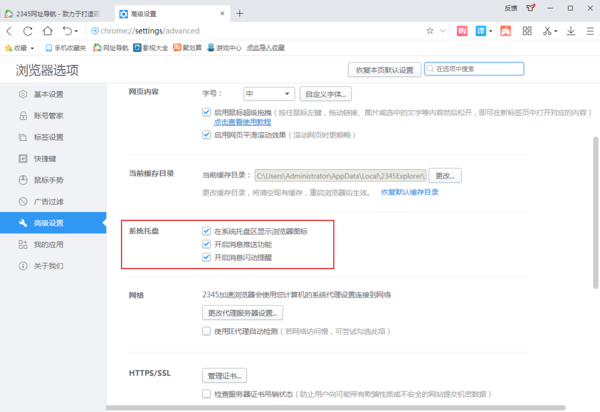
Task: Click the 网址导航 bookmark icon
Action: 99,47
